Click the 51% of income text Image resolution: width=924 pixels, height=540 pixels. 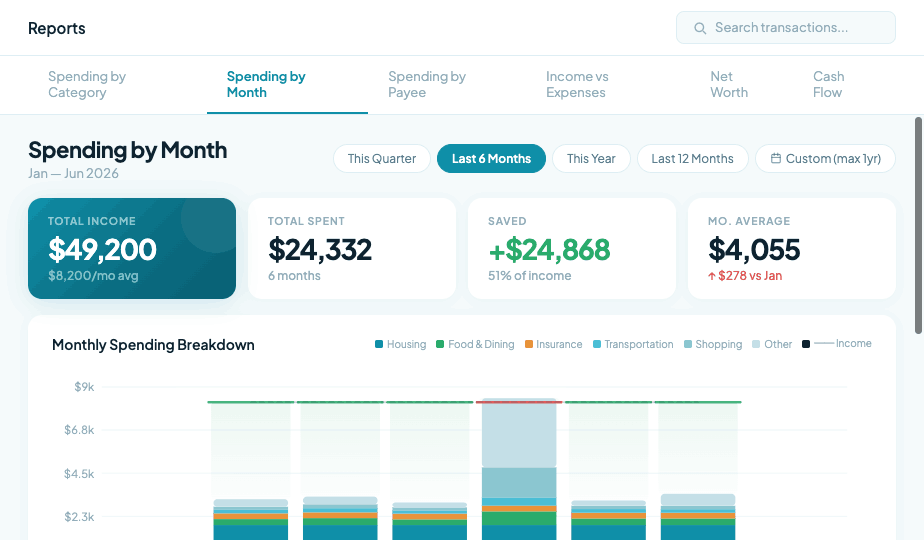[529, 276]
